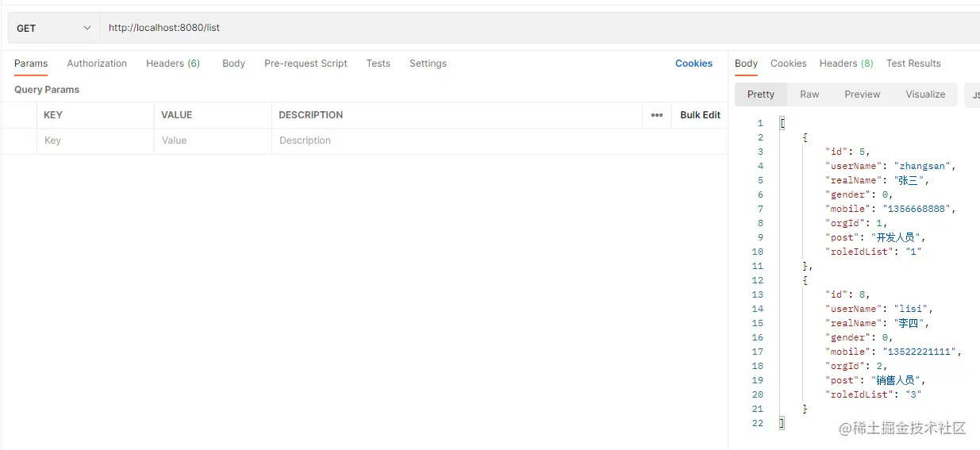Click the Key input cell
Viewport: 980px width, 450px height.
pos(95,140)
